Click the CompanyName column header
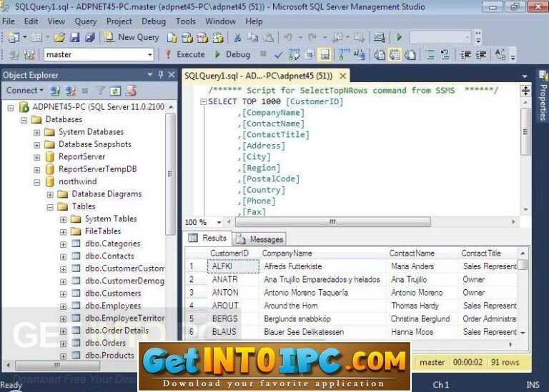Image resolution: width=549 pixels, height=392 pixels. [x=287, y=253]
